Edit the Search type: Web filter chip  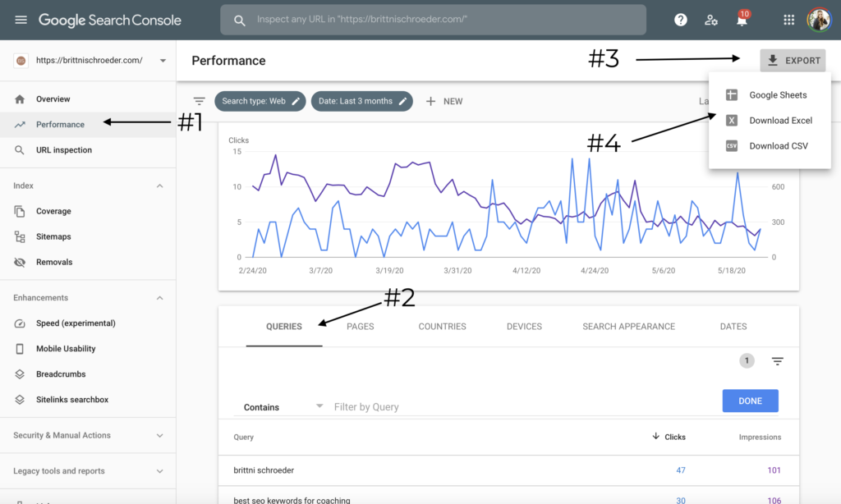tap(260, 101)
